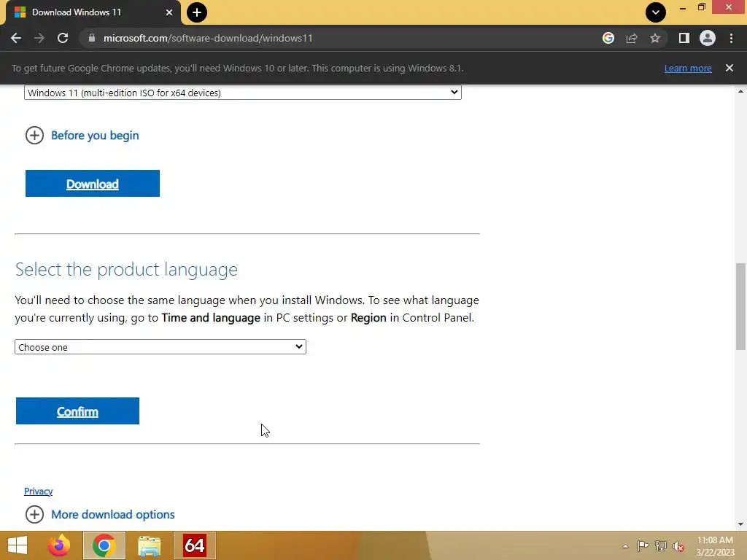Launch Firefox from the taskbar

[59, 545]
